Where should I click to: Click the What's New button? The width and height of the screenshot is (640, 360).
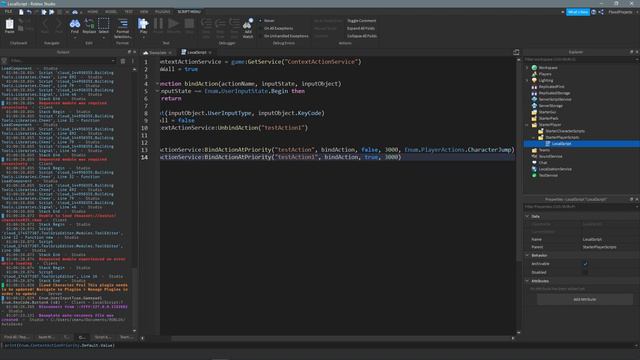578,12
